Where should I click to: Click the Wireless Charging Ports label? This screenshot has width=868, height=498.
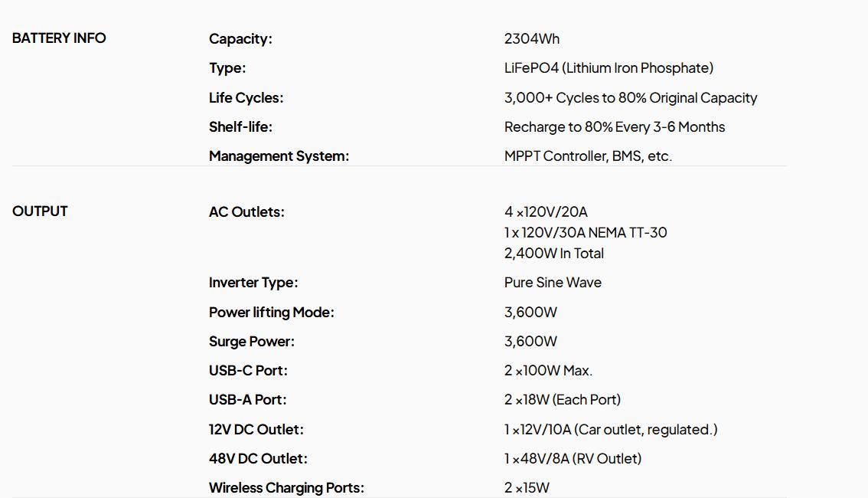click(x=286, y=488)
